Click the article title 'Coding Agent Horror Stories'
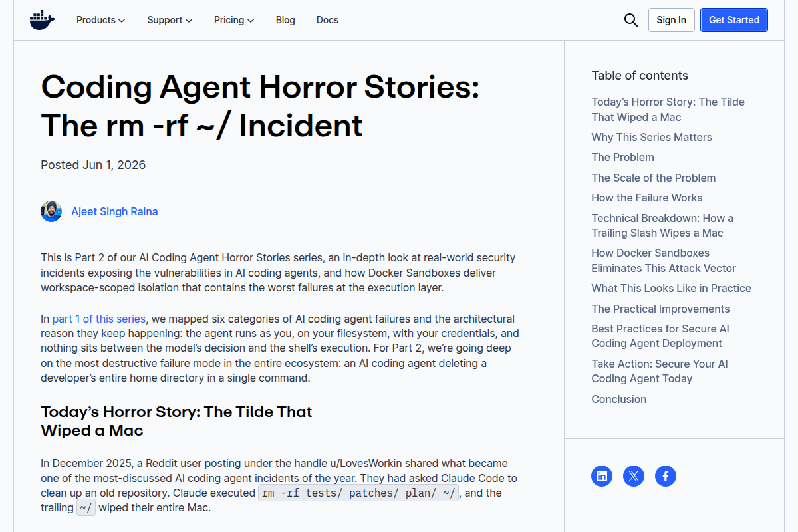 tap(260, 106)
